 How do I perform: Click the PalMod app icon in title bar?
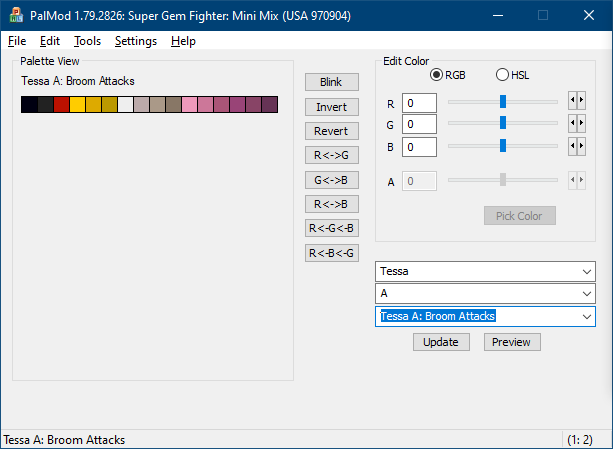pos(16,15)
